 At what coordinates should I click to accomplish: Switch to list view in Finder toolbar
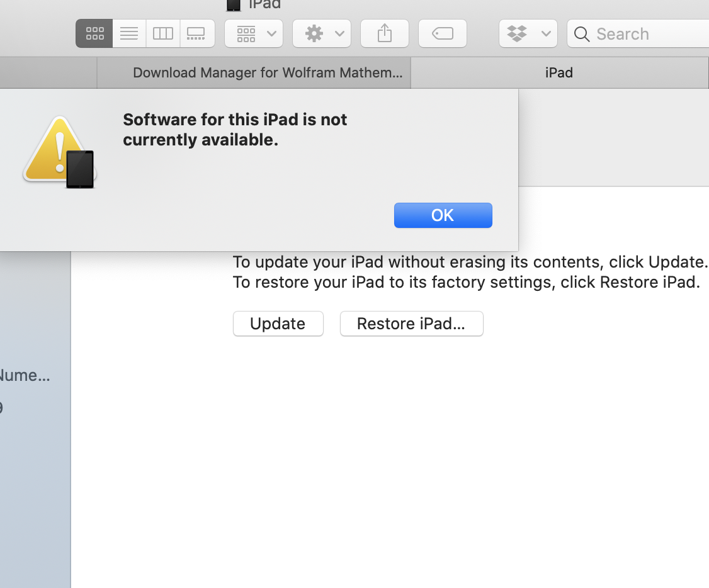coord(129,33)
